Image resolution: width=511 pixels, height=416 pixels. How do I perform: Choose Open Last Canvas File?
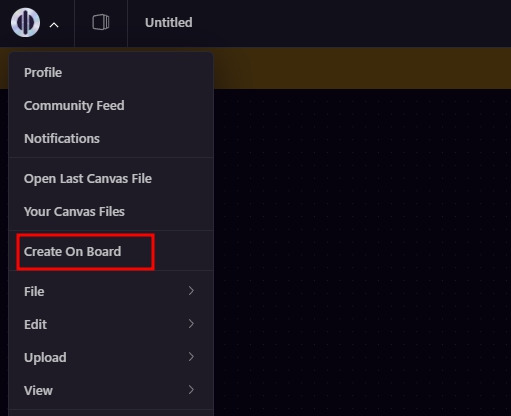111,179
